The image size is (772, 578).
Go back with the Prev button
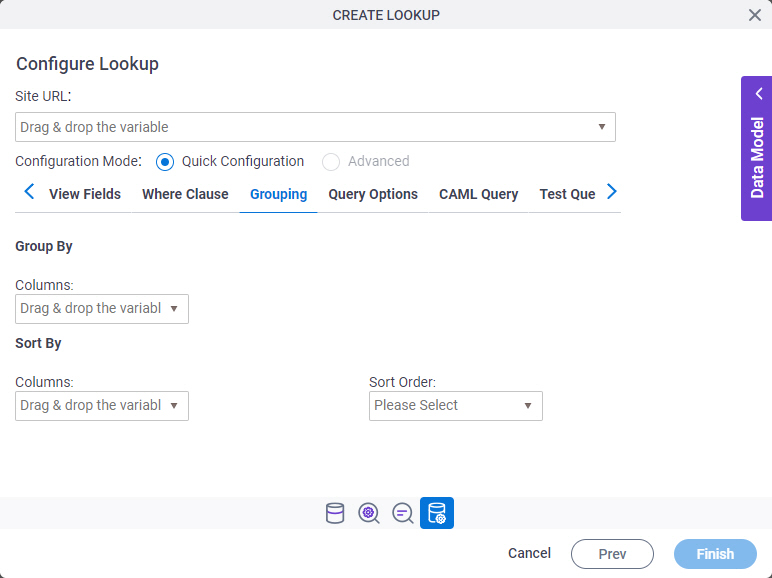coord(612,554)
